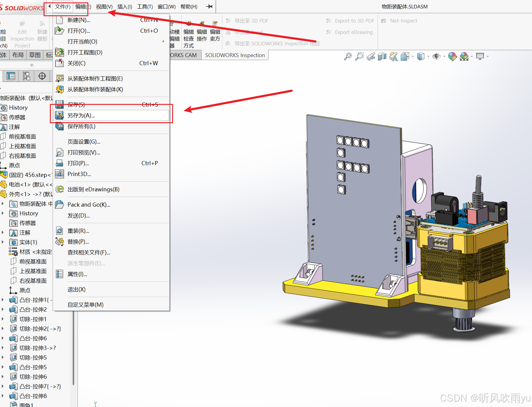Open the 工具(T) menu
532x407 pixels.
point(145,7)
